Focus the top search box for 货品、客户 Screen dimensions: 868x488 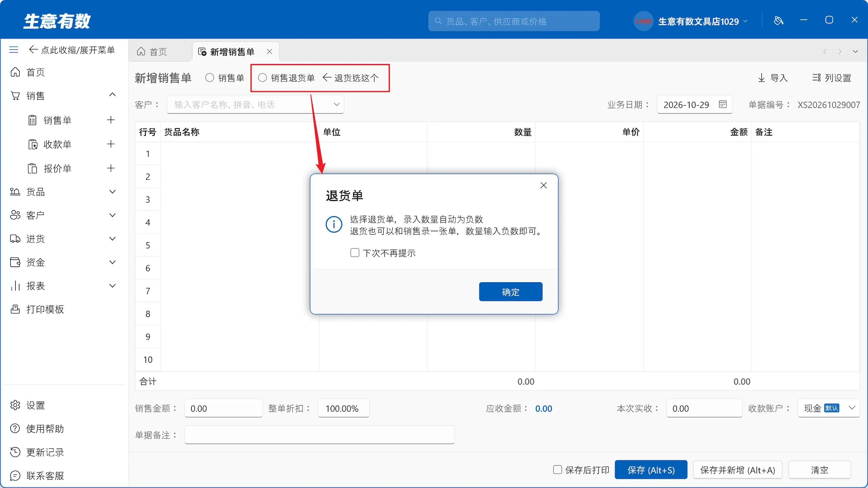(x=514, y=21)
